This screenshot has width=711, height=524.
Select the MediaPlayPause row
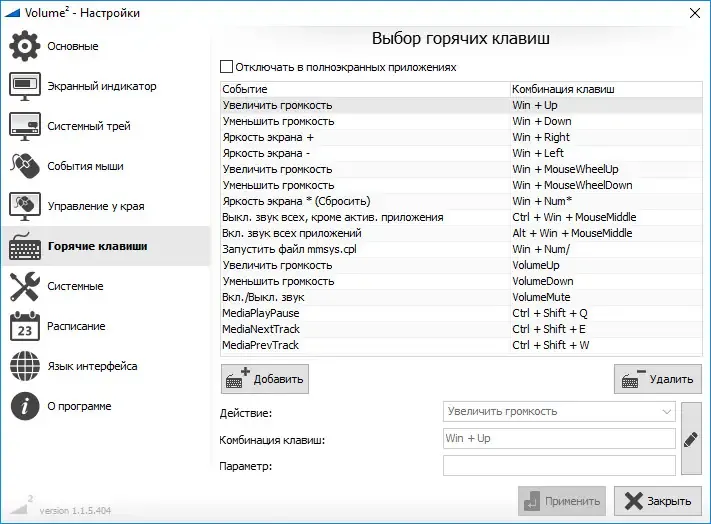(x=462, y=313)
